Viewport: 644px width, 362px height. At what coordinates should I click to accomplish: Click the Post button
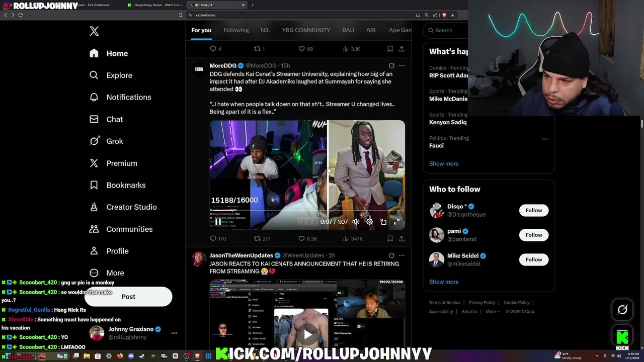[128, 297]
